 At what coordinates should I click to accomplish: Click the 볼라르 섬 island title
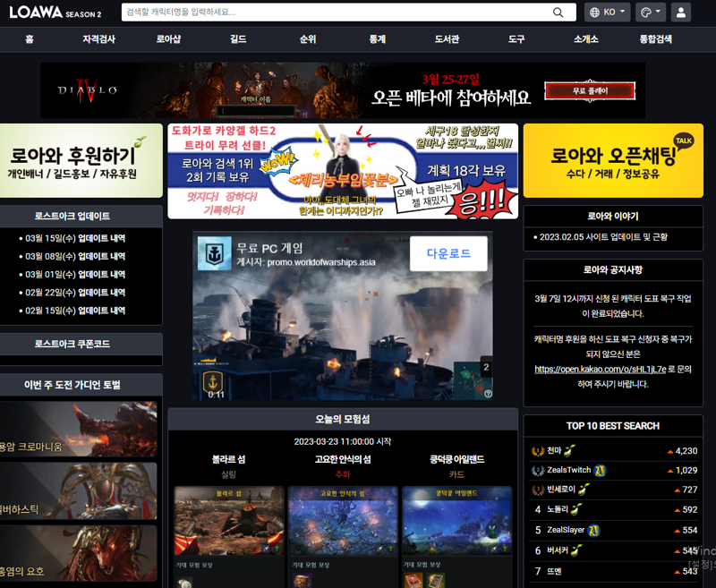coord(229,459)
